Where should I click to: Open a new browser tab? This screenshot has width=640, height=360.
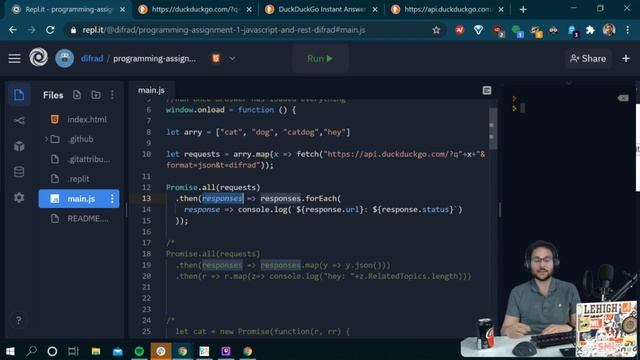click(523, 9)
